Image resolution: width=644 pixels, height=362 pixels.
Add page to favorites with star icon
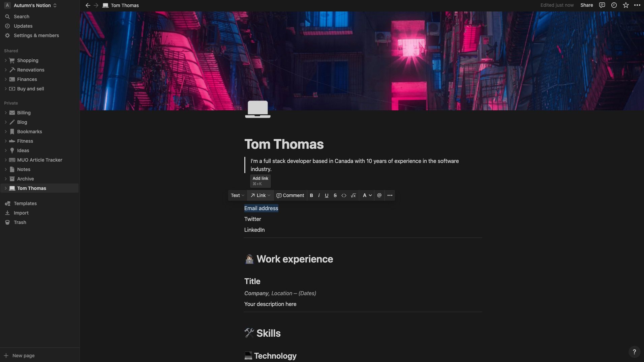tap(626, 5)
